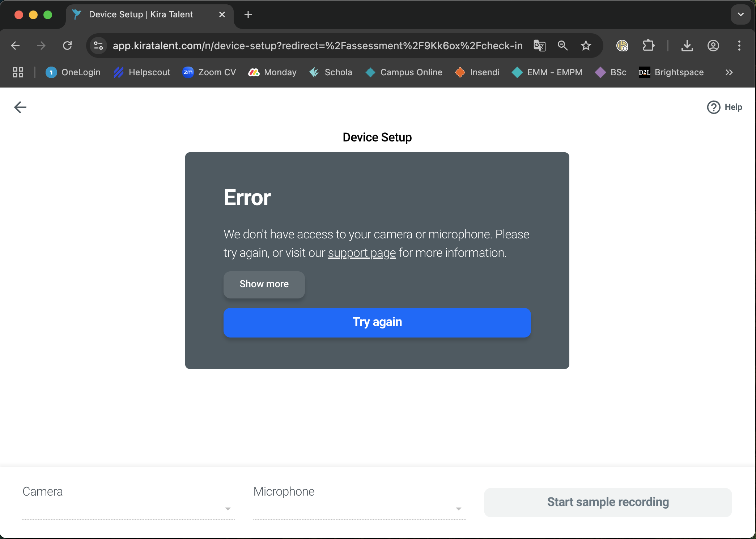Click the URL address field
This screenshot has width=756, height=539.
point(317,46)
